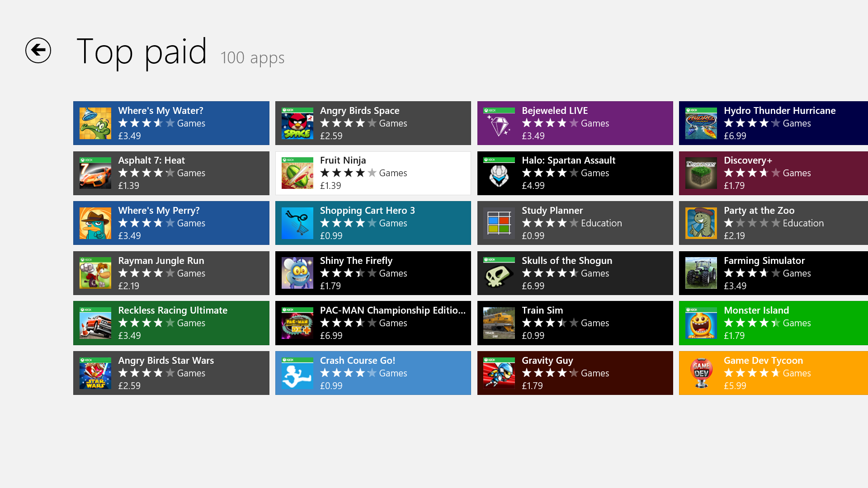Click the Train Sim title
Screen dimensions: 868x488
point(542,310)
